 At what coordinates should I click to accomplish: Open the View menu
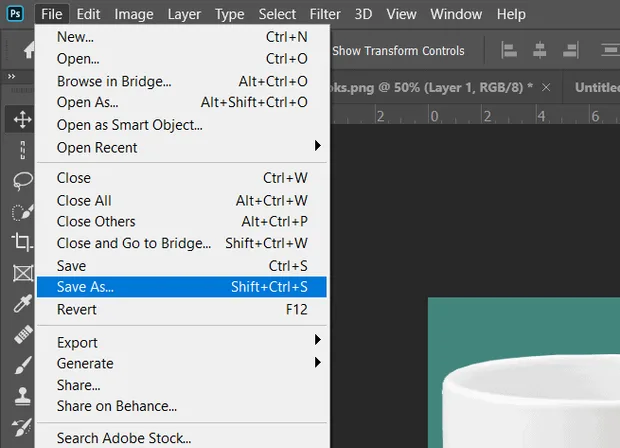[x=401, y=14]
